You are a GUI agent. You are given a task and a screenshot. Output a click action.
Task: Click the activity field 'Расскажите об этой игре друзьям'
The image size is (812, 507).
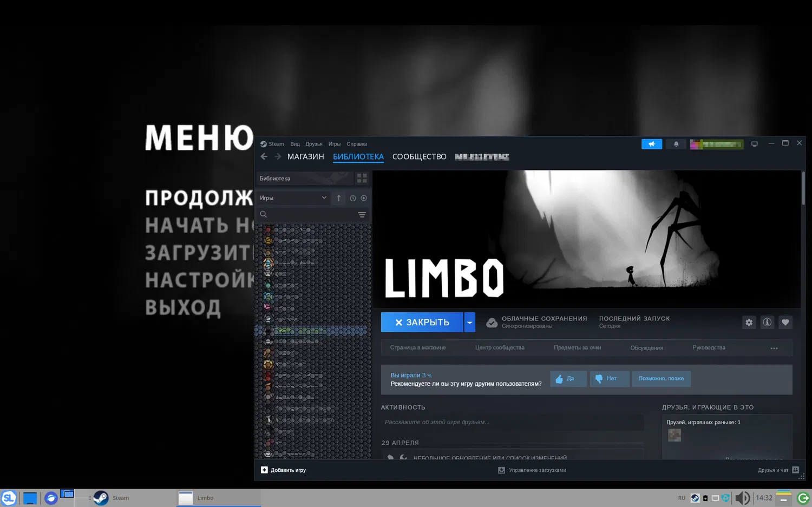coord(513,422)
